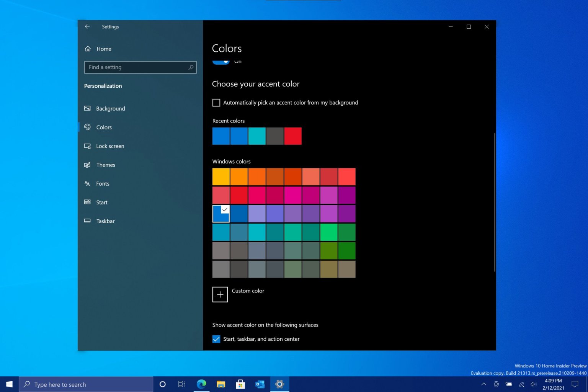The height and width of the screenshot is (392, 588).
Task: Click the Task View icon on taskbar
Action: pos(181,384)
